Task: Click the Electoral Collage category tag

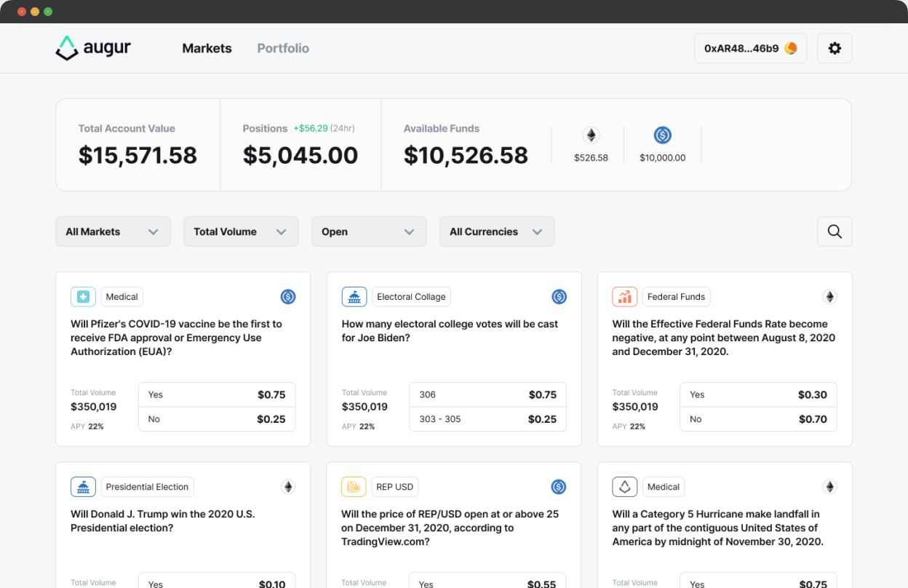Action: coord(411,297)
